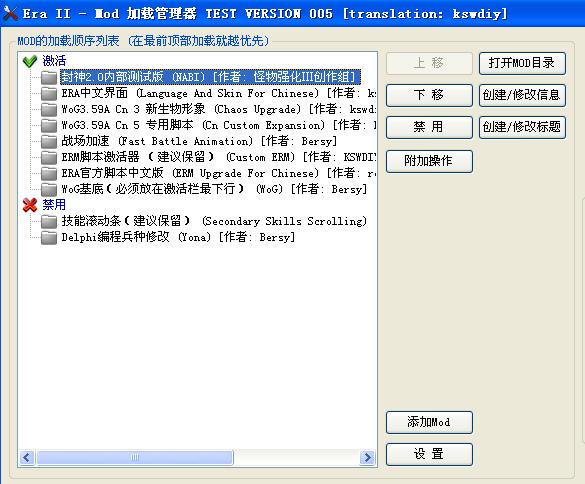Viewport: 585px width, 484px height.
Task: Click folder icon of 封神2.0内部测试版 mod
Action: 49,77
